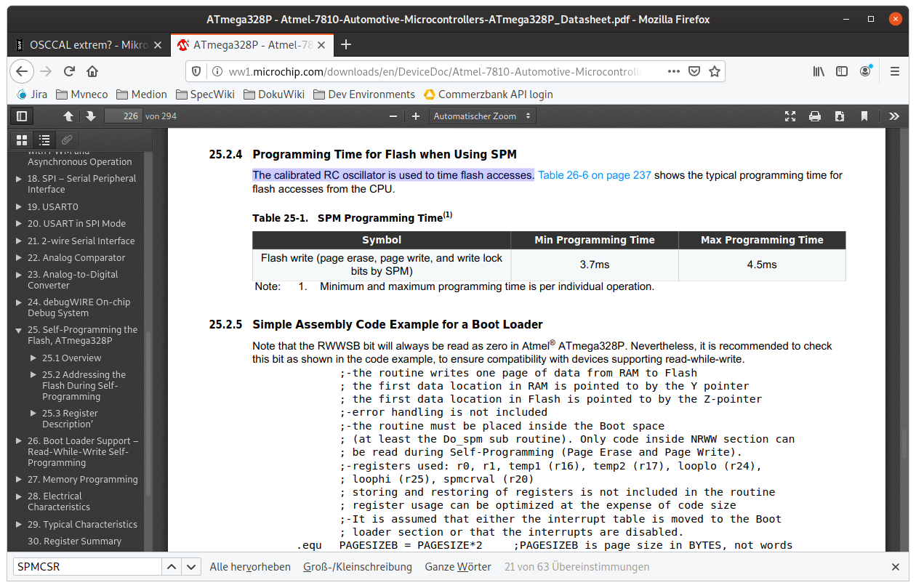This screenshot has height=588, width=916.
Task: Open the site information padlock icon
Action: tap(217, 71)
